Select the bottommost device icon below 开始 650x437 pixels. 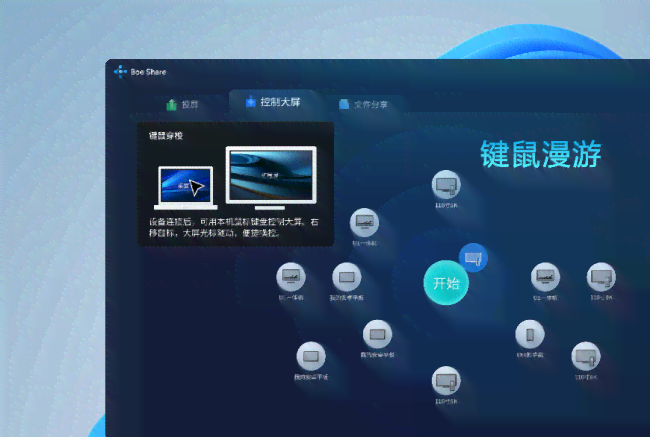point(446,381)
